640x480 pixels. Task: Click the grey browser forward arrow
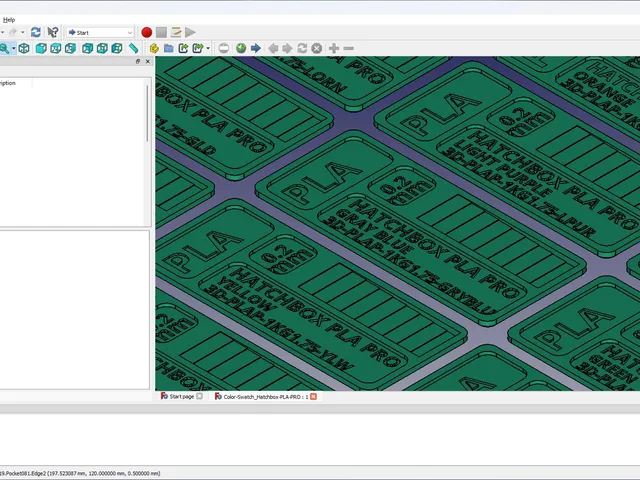pyautogui.click(x=287, y=49)
